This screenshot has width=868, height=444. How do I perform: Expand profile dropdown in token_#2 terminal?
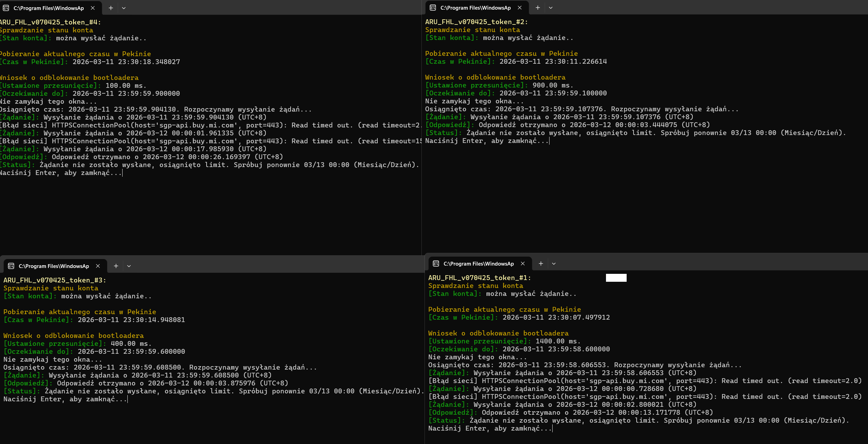coord(551,8)
